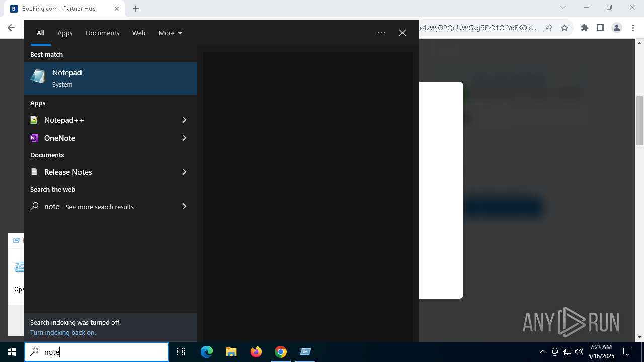Toggle Chrome side panel

[x=601, y=28]
